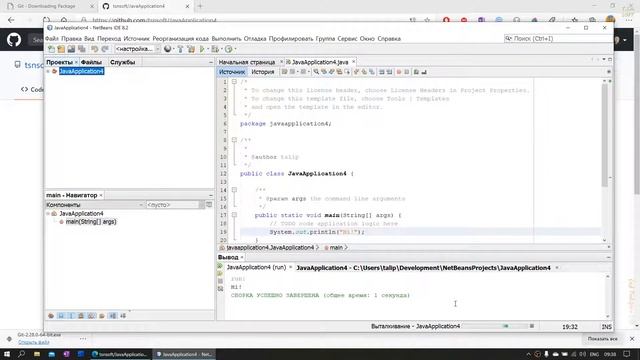Click the browser back arrow button
This screenshot has height=360, width=640.
[11, 20]
